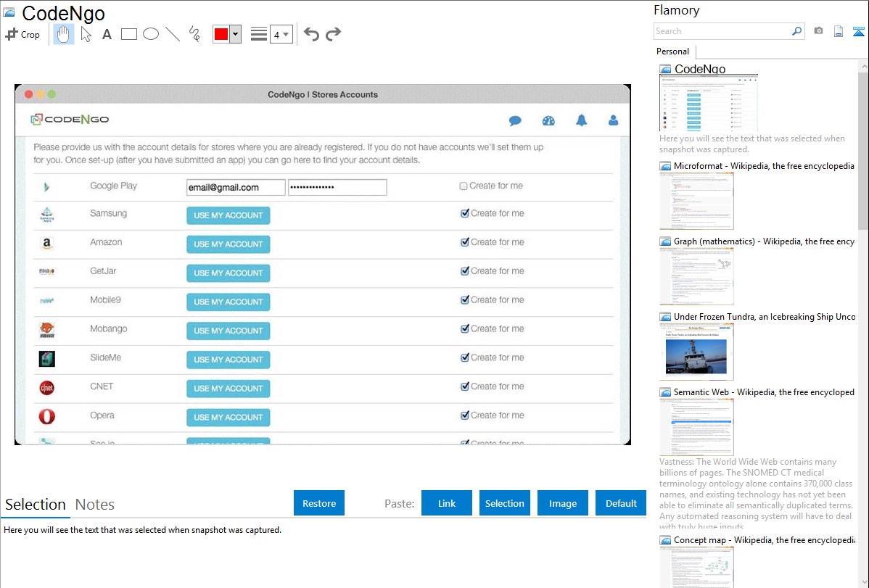The height and width of the screenshot is (588, 869).
Task: Click the Google Play store icon
Action: 46,187
